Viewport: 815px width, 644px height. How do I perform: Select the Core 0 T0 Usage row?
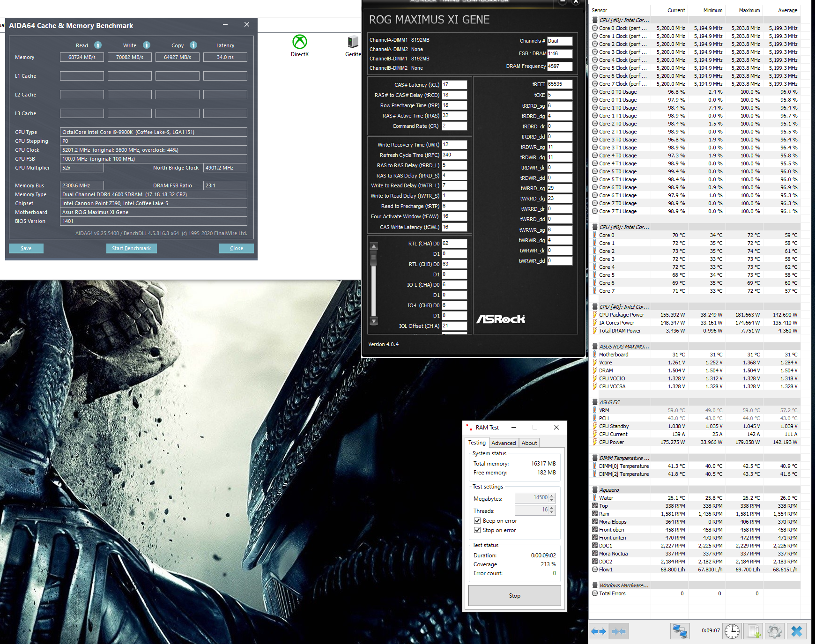click(x=696, y=92)
